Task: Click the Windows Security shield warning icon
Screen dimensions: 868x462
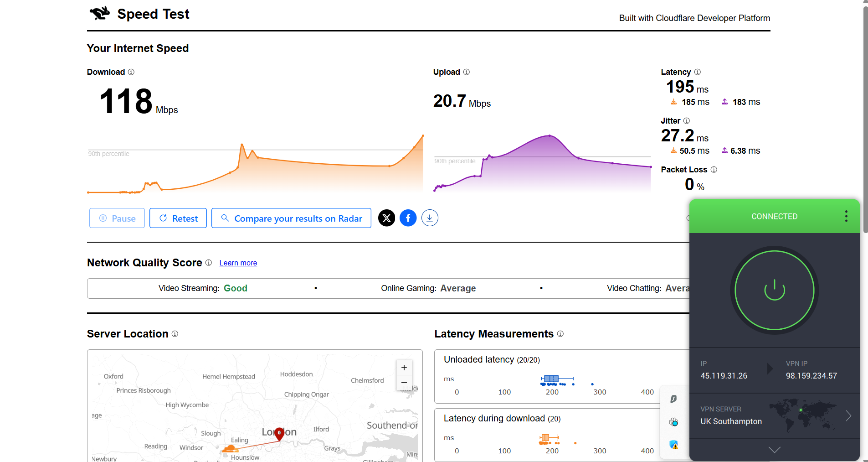Action: click(674, 445)
